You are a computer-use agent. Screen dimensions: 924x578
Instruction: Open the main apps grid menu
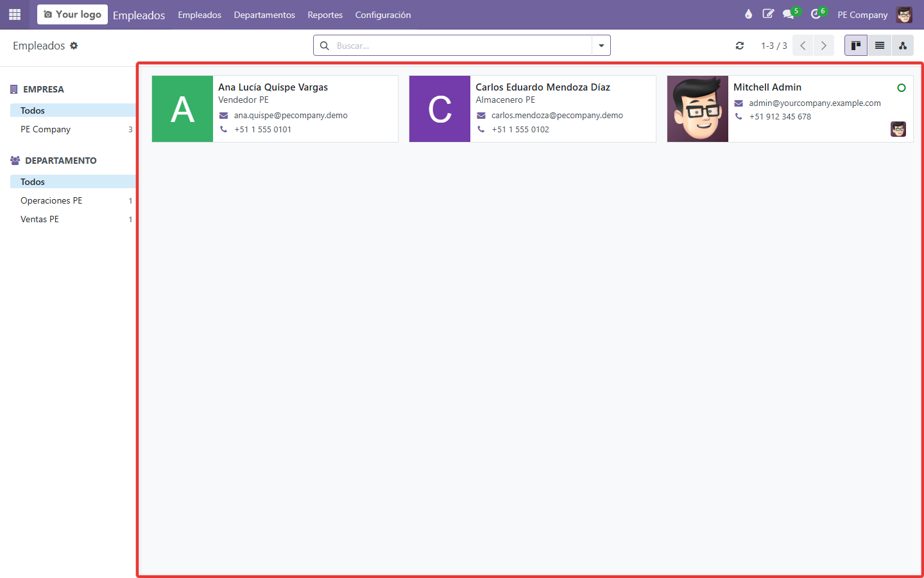pyautogui.click(x=15, y=14)
